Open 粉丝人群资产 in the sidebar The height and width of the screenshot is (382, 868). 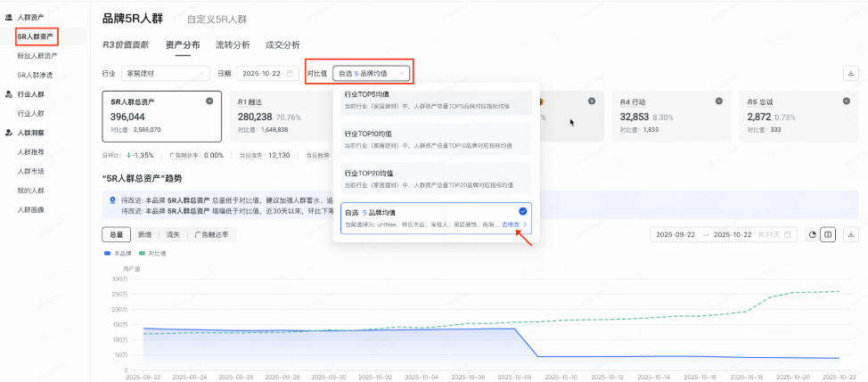point(37,56)
